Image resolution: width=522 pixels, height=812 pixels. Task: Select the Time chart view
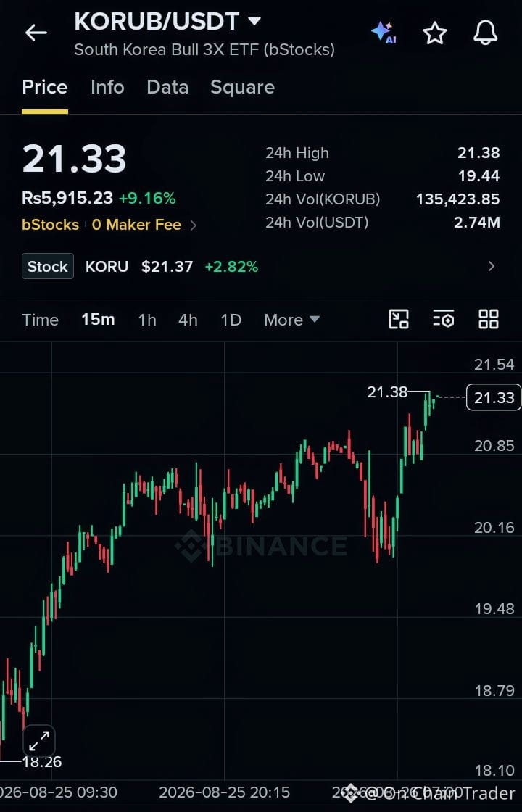coord(41,320)
